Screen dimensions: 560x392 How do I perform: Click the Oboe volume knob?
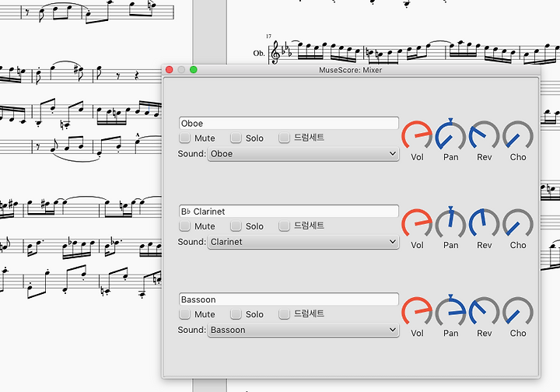[417, 135]
